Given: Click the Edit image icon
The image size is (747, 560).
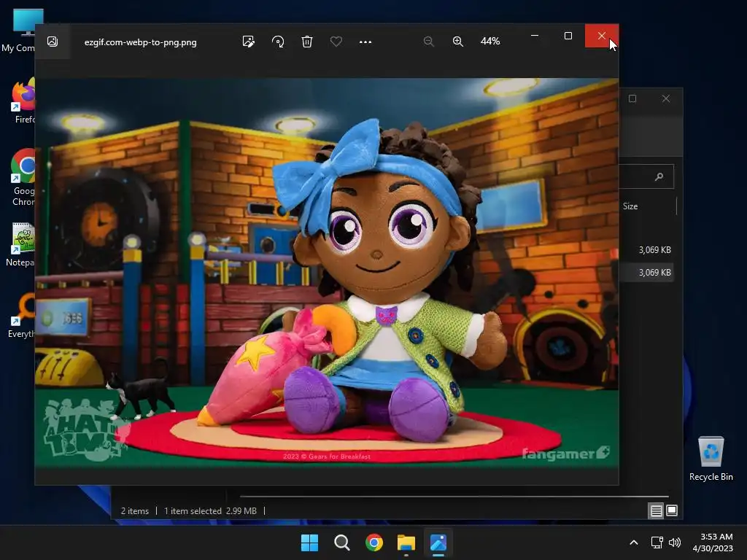Looking at the screenshot, I should (x=248, y=42).
